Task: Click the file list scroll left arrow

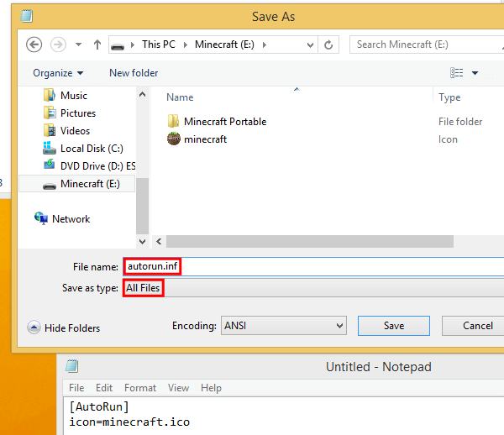Action: pos(159,241)
